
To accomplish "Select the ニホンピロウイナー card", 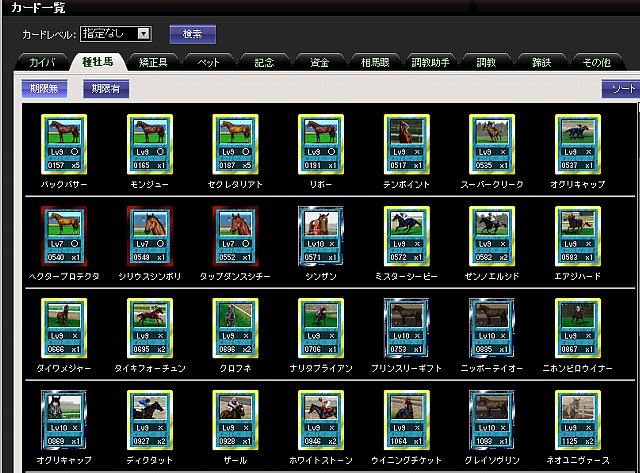I will [578, 328].
